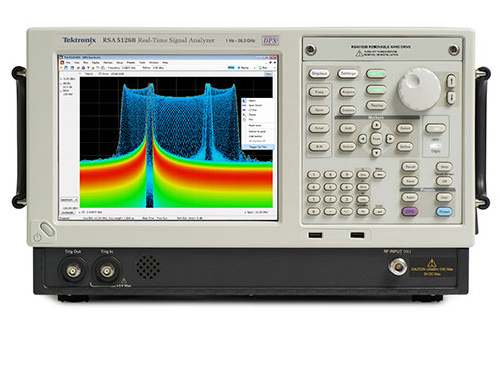Image resolution: width=500 pixels, height=370 pixels.
Task: Toggle the instrument power standby button
Action: pos(47,230)
